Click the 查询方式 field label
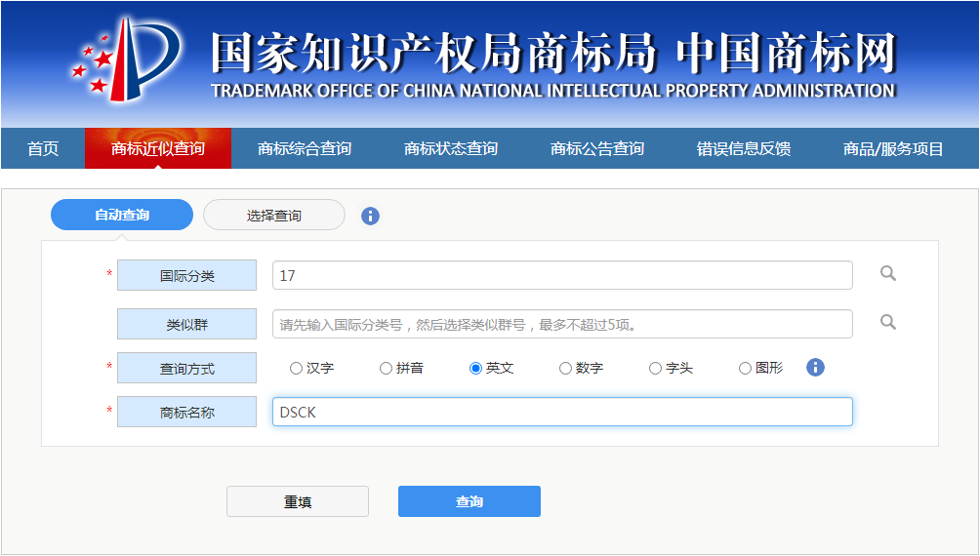Image resolution: width=980 pixels, height=556 pixels. pos(186,368)
